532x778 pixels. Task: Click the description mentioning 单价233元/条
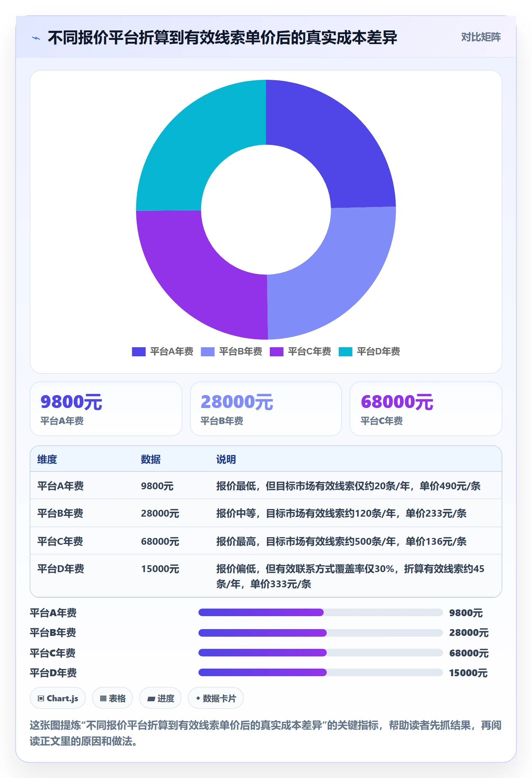point(341,513)
